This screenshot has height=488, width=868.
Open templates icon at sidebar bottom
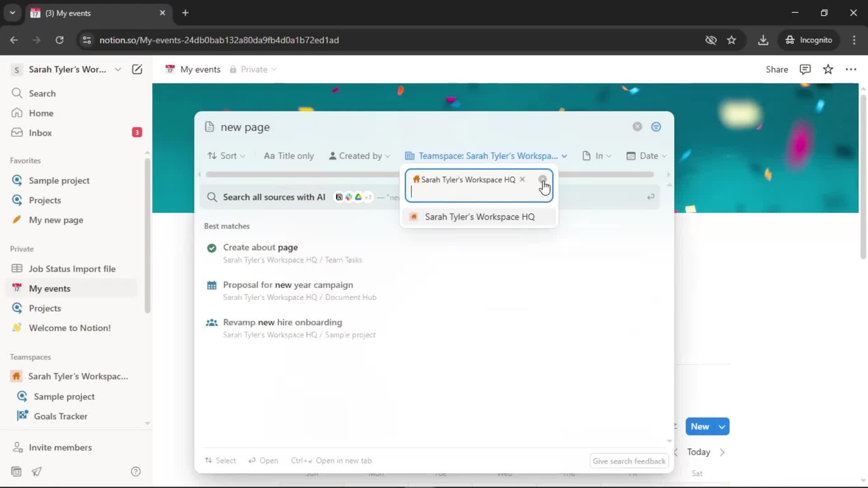(x=16, y=472)
